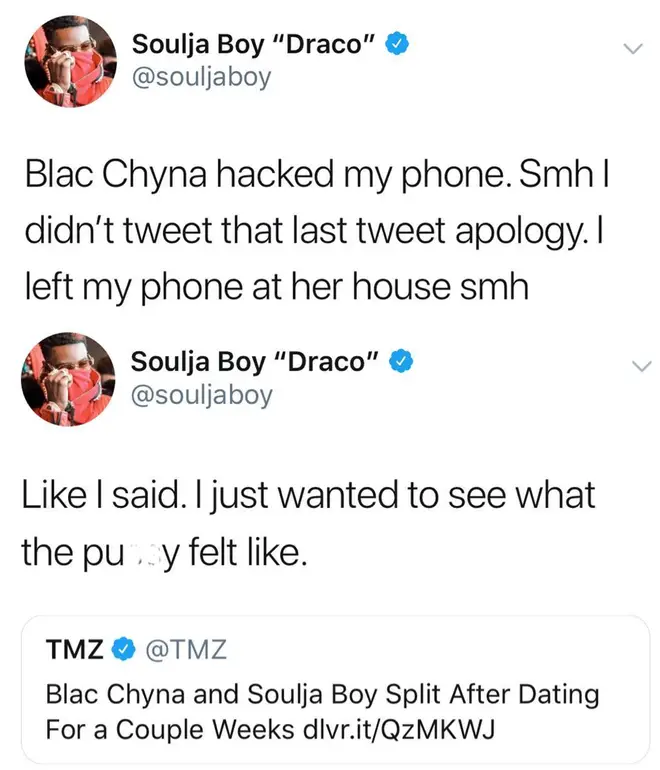Screen dimensions: 660x770
Task: Open the first tweet's profile avatar
Action: click(x=71, y=61)
